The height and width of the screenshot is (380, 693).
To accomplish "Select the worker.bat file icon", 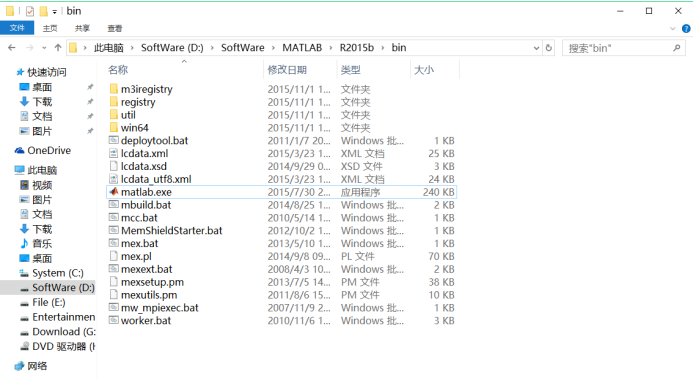I will click(114, 320).
